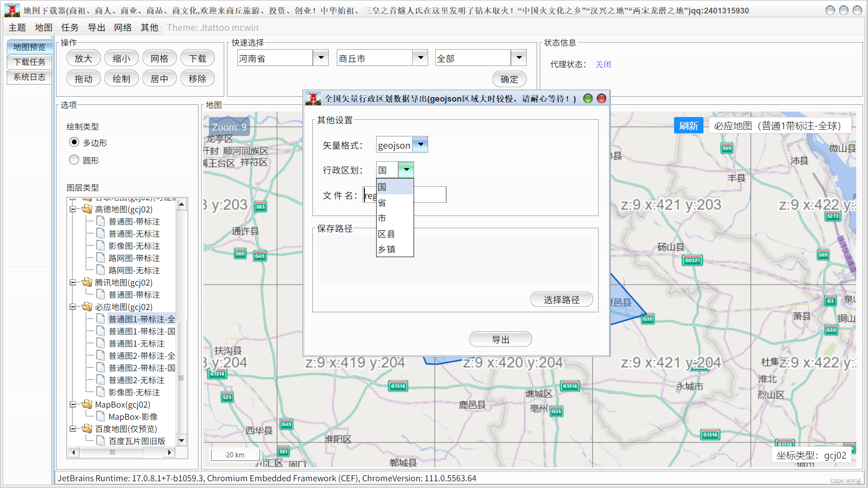Screen dimensions: 868x488
Task: Switch to the 下载任务 tab
Action: tap(29, 62)
